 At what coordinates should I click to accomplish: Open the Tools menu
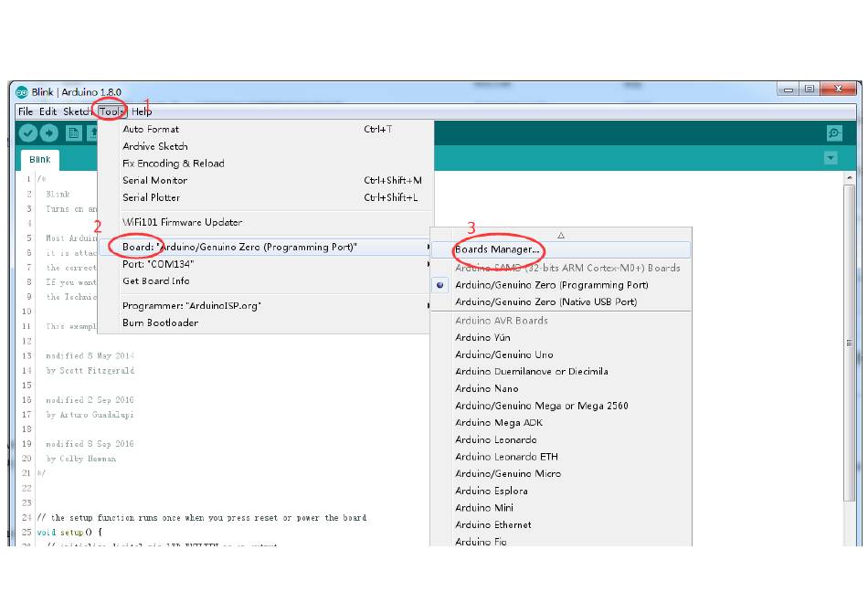[x=111, y=111]
